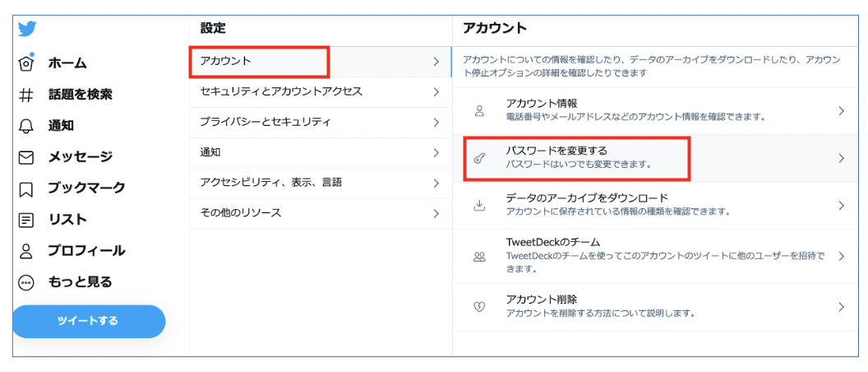Click chevron on セキュリティとアカウントアクセス row
Screen dimensions: 868x372
click(436, 92)
